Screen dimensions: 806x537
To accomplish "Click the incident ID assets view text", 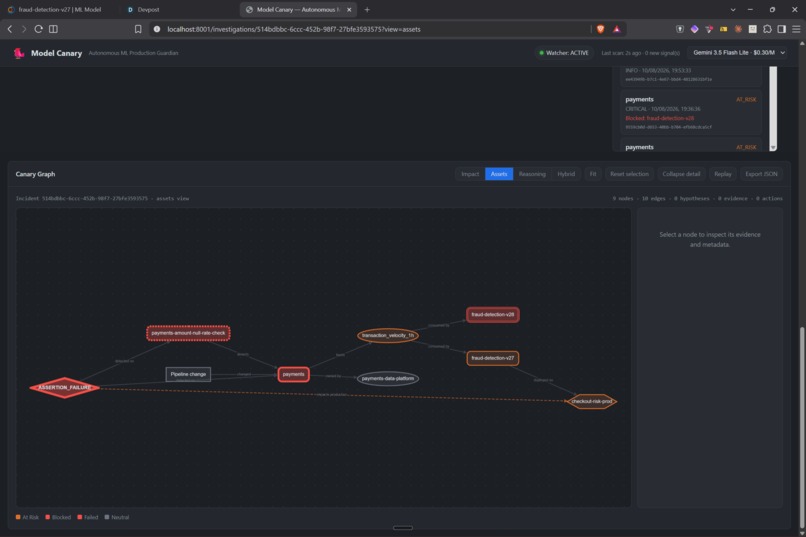I will (x=102, y=198).
